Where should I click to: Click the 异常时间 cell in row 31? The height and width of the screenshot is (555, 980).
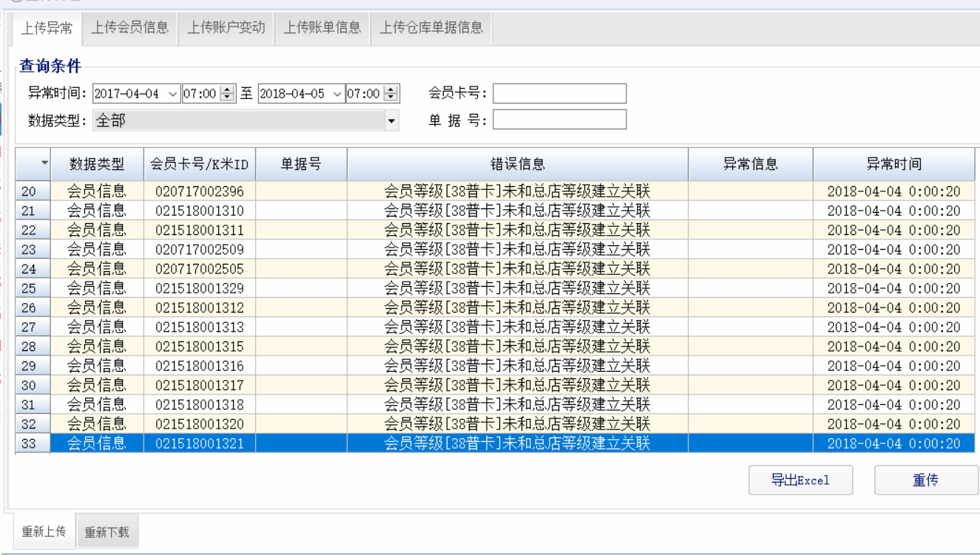tap(894, 404)
